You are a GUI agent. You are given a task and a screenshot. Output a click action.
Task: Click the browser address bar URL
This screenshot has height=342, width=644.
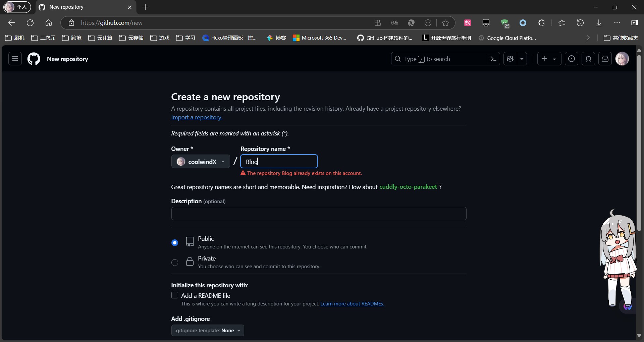pyautogui.click(x=112, y=23)
